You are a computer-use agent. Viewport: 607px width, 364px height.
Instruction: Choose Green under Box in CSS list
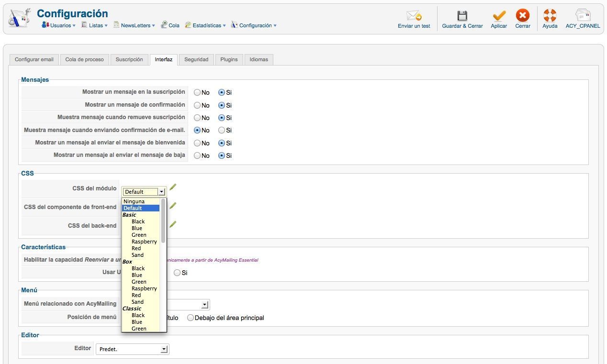click(x=141, y=282)
